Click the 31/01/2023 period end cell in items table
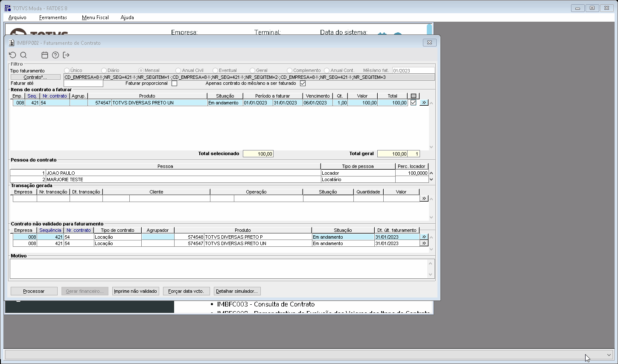 click(x=288, y=103)
